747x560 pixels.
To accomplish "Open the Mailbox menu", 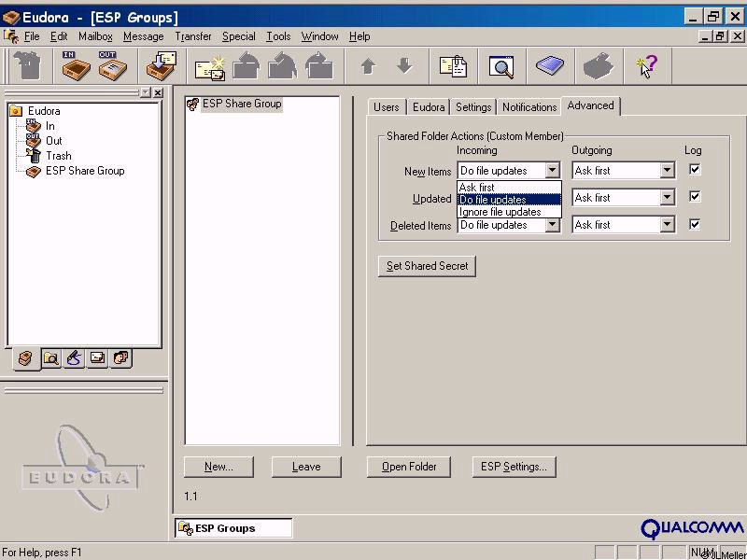I will pos(95,36).
